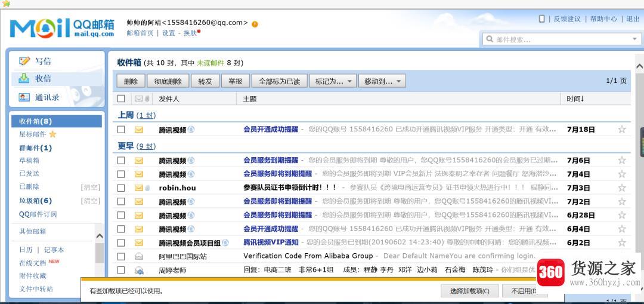Click unread envelope icon of 7月18日 email

pos(139,130)
